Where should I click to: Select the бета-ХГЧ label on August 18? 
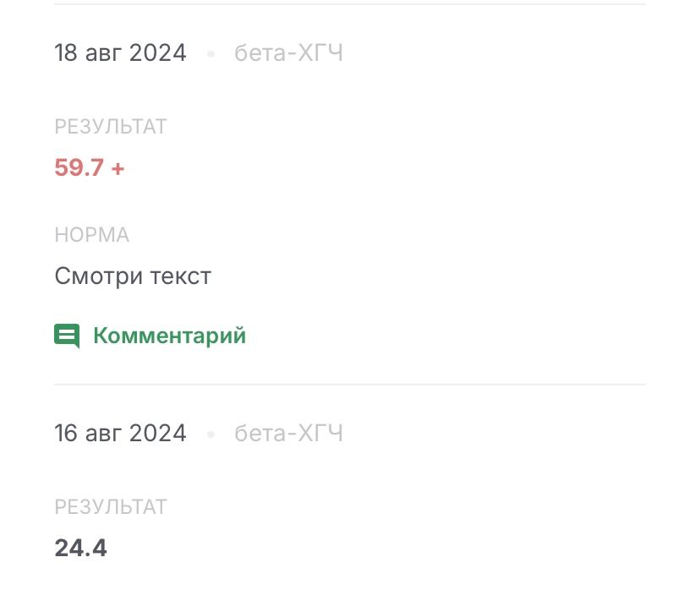tap(288, 52)
